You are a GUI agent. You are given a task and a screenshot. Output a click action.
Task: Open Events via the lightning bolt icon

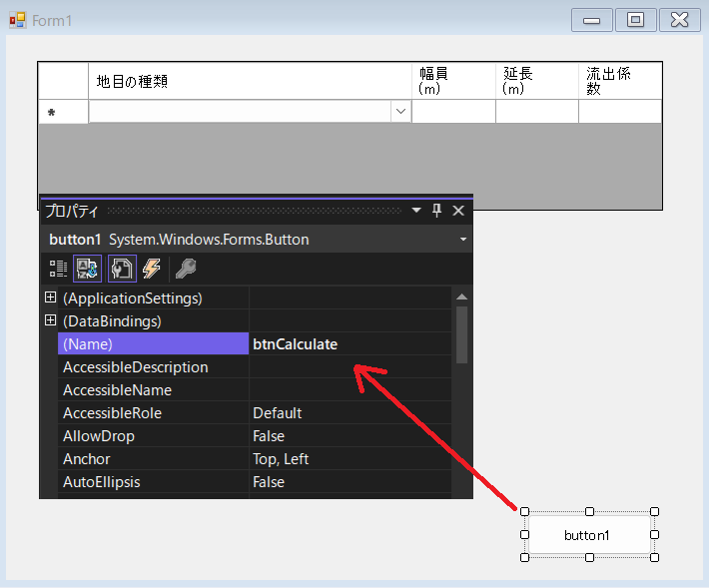pyautogui.click(x=152, y=268)
